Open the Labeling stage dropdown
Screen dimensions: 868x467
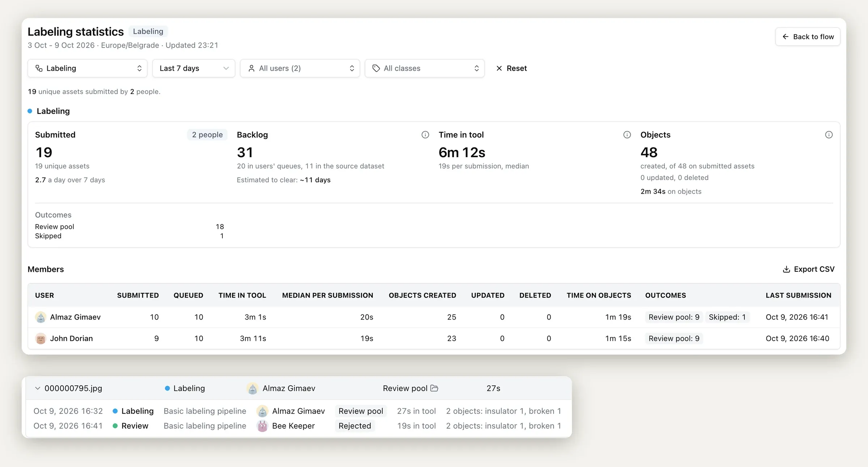88,68
